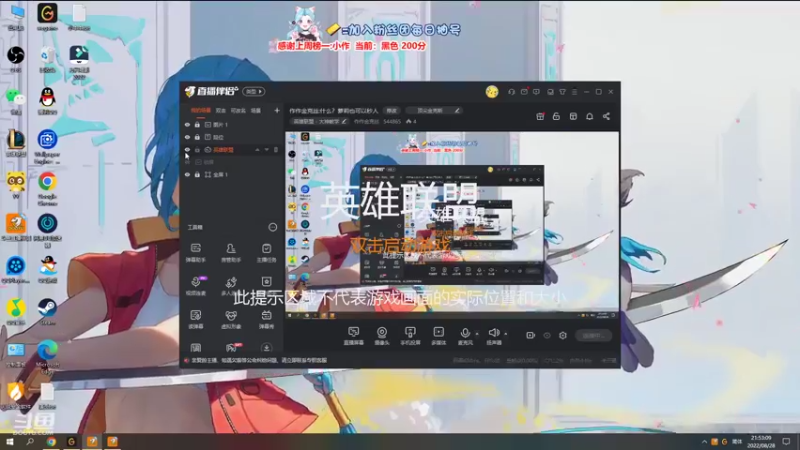Image resolution: width=800 pixels, height=450 pixels.
Task: Select the 全屏 1 source row
Action: coord(232,174)
